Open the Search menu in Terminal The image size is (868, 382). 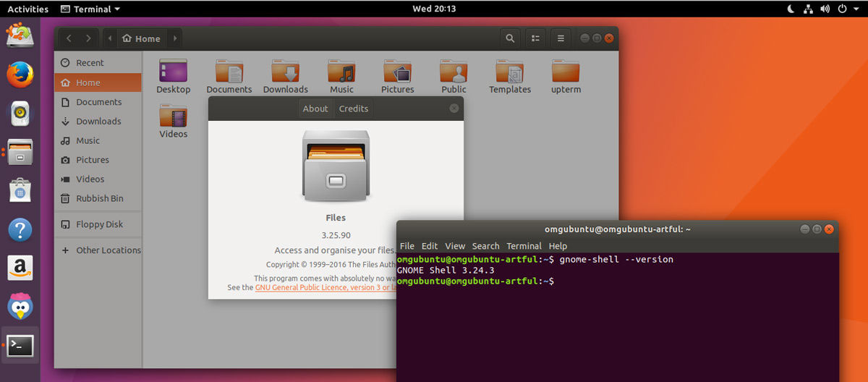click(485, 246)
